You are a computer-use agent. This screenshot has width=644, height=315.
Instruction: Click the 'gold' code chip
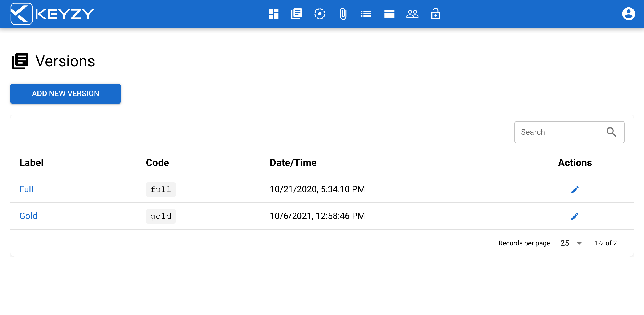click(161, 216)
